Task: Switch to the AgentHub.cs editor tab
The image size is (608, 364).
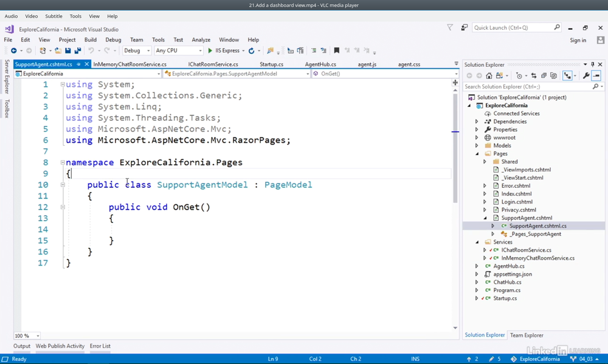Action: click(x=320, y=64)
